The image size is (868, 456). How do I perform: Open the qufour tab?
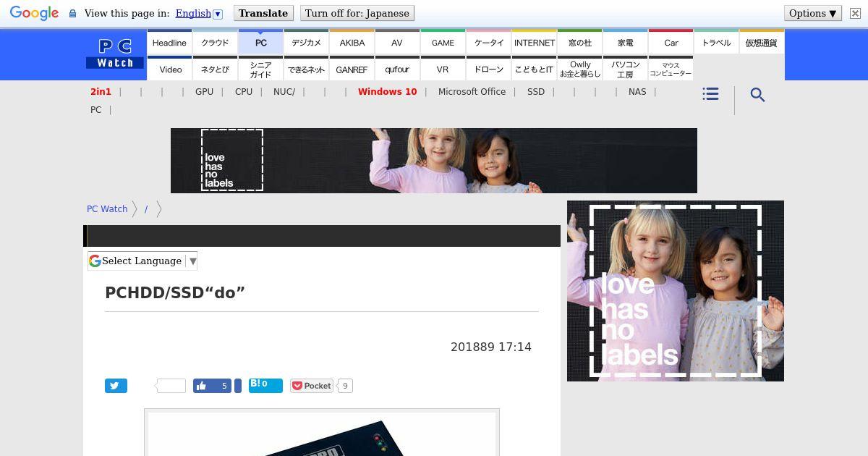[397, 69]
